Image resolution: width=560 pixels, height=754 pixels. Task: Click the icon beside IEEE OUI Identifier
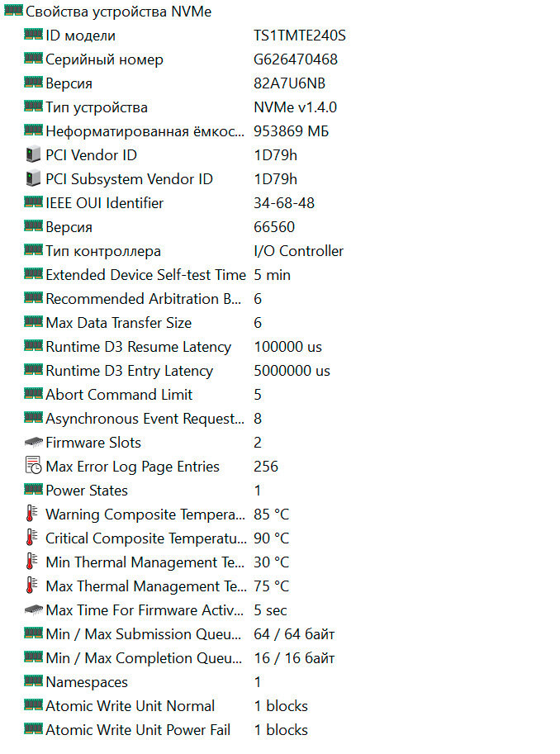[x=33, y=202]
